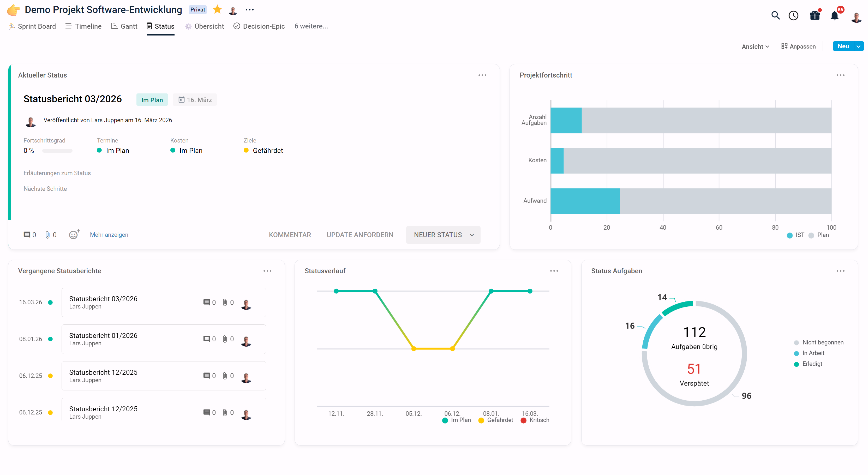868x475 pixels.
Task: Click the project member avatar beside the star
Action: (233, 10)
